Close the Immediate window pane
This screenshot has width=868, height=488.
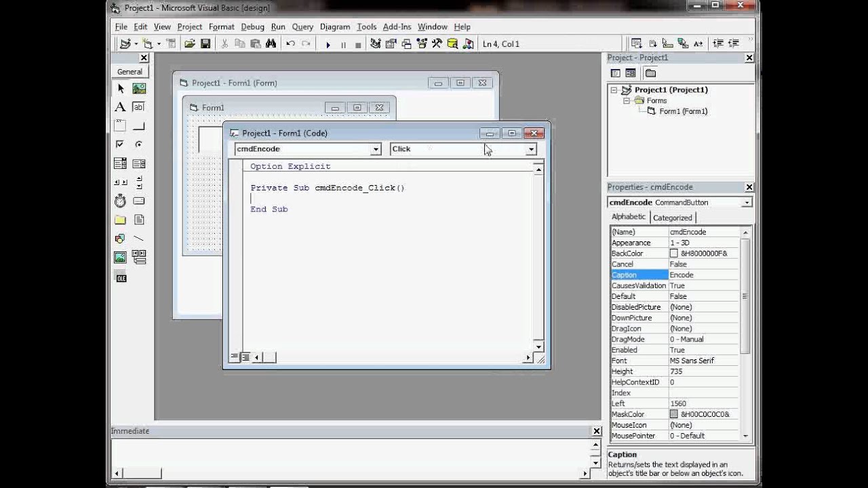596,431
